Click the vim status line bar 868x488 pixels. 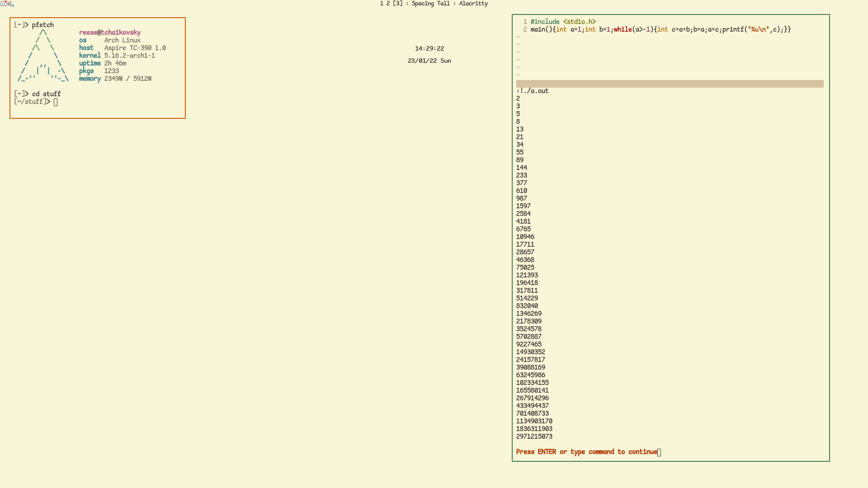point(670,84)
